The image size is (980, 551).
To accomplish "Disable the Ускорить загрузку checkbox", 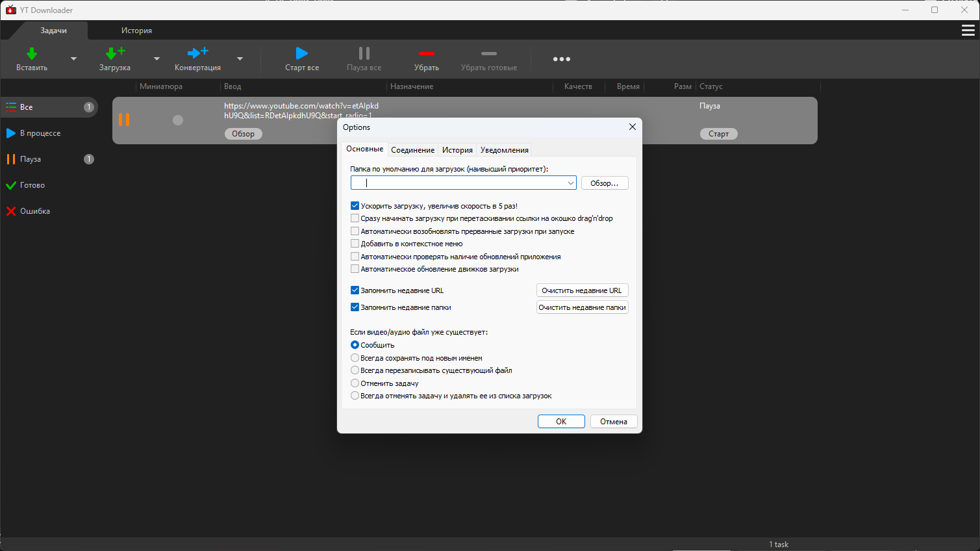I will (355, 206).
